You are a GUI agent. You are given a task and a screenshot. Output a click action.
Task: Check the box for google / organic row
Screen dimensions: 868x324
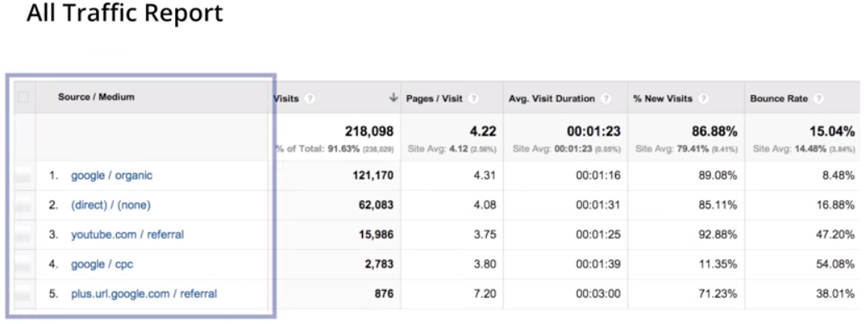(x=23, y=177)
